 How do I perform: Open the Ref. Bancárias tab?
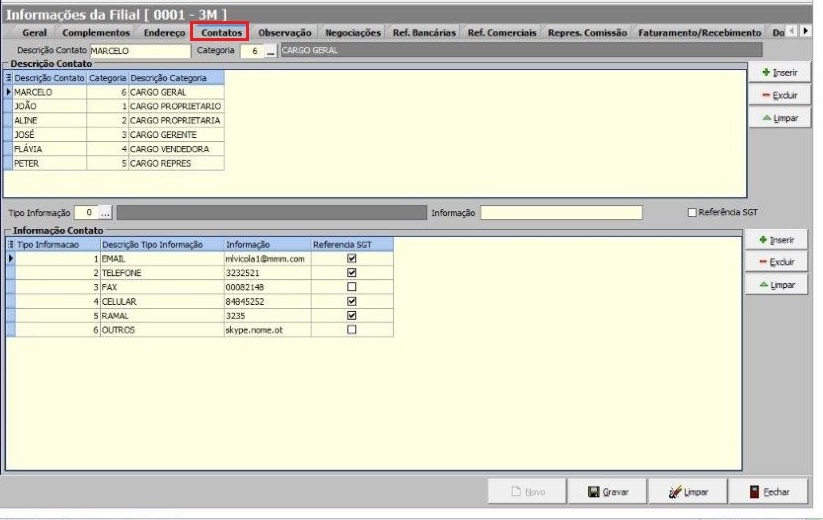pos(424,33)
